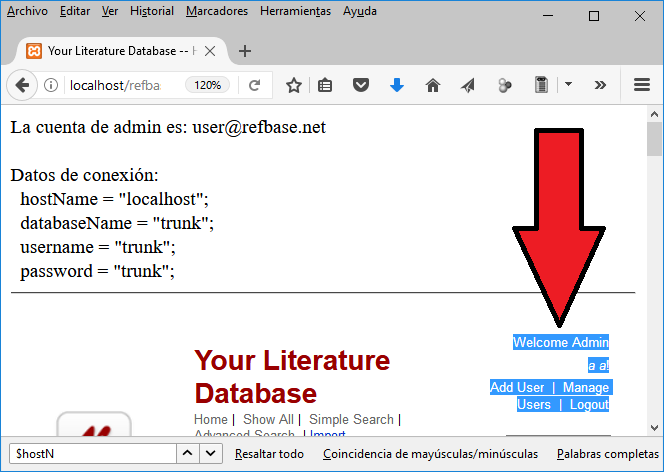Close the Your Literature Database tab
The image size is (664, 472).
210,51
